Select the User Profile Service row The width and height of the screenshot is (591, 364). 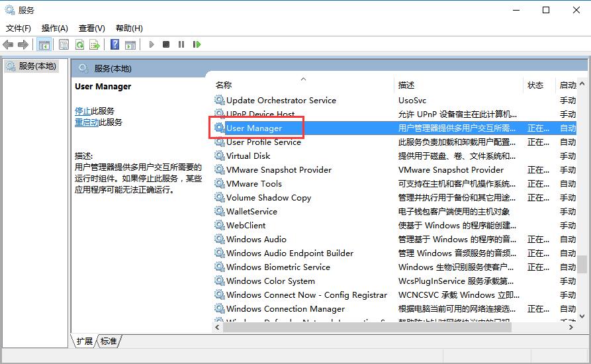[x=394, y=142]
